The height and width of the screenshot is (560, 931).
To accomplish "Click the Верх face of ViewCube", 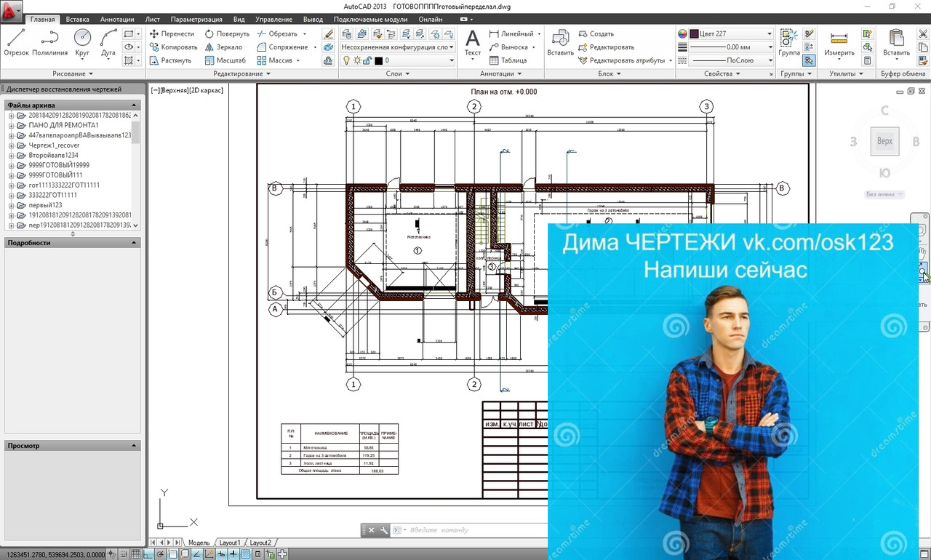I will (x=885, y=141).
